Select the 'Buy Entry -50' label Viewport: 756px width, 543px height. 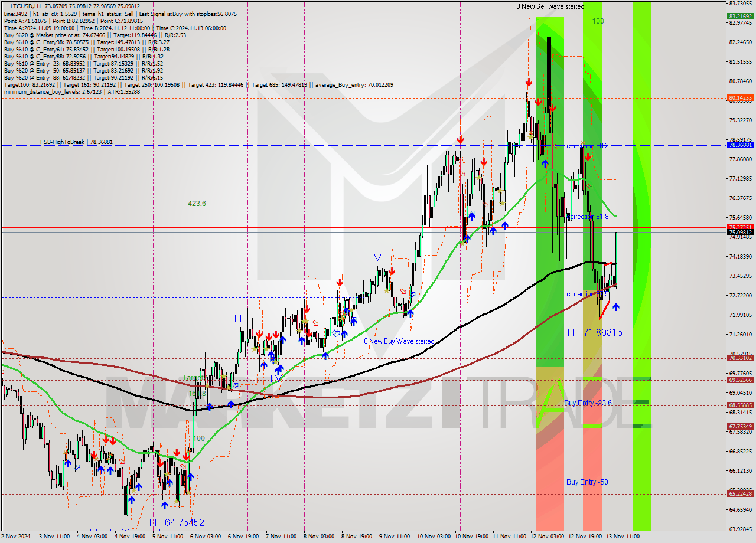click(x=587, y=482)
